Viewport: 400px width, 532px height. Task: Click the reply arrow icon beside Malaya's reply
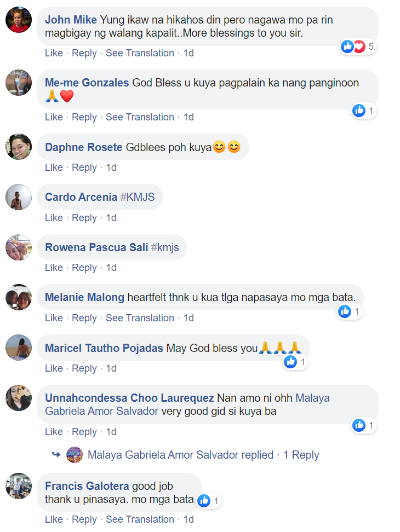(x=56, y=454)
